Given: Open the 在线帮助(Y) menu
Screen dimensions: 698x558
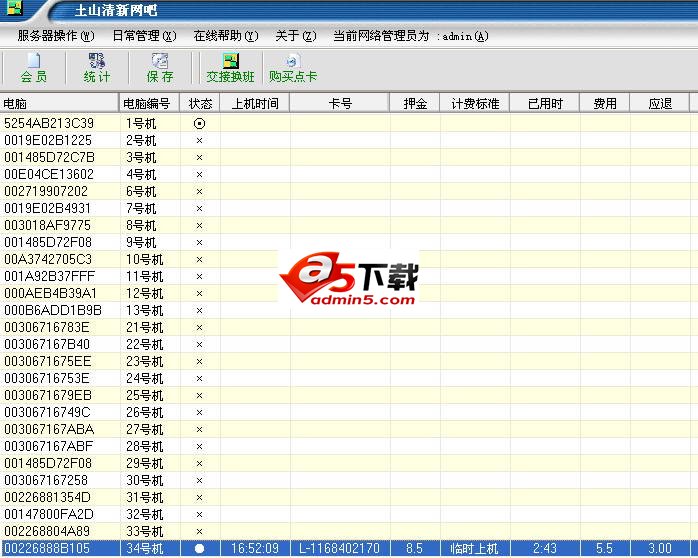Looking at the screenshot, I should (x=226, y=36).
